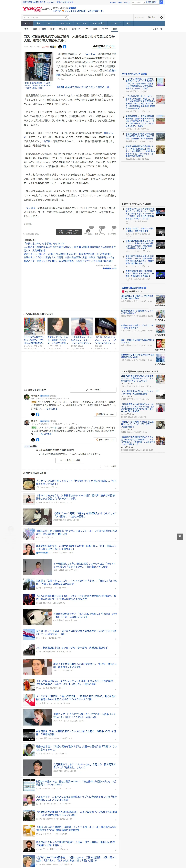The height and width of the screenshot is (868, 186).
Task: Open the シャトレーゼ recommended article thumbnail
Action: [106, 326]
